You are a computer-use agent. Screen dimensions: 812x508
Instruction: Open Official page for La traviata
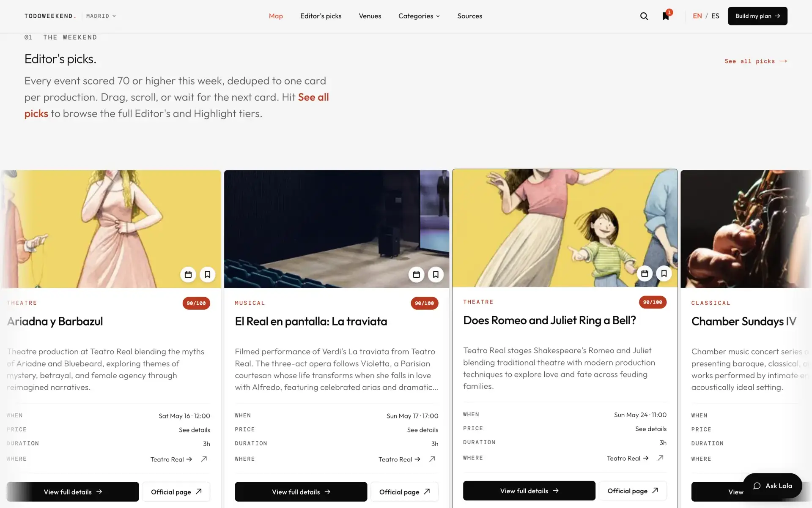(x=405, y=492)
